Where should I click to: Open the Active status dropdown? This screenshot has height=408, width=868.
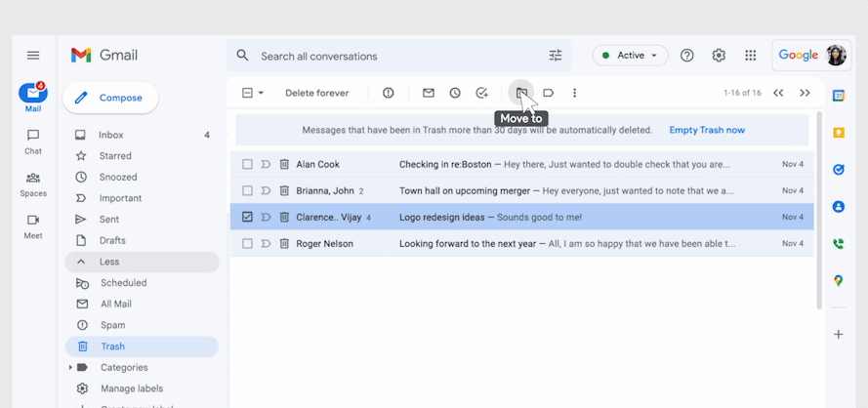(630, 56)
